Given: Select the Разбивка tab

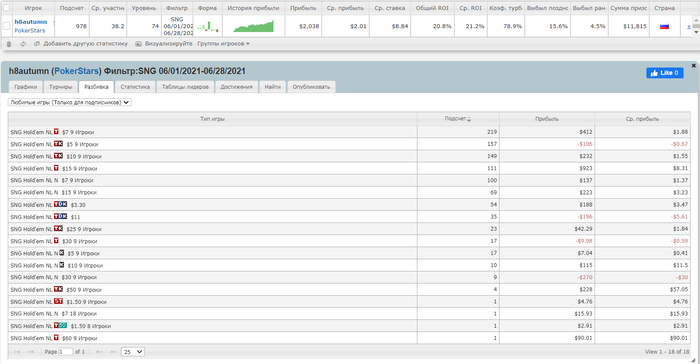Looking at the screenshot, I should tap(96, 87).
